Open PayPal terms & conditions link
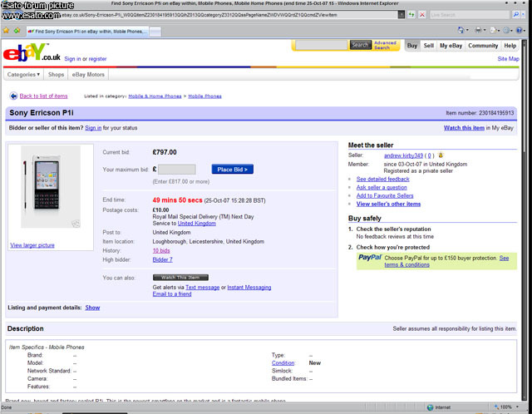This screenshot has height=414, width=532. pyautogui.click(x=406, y=264)
